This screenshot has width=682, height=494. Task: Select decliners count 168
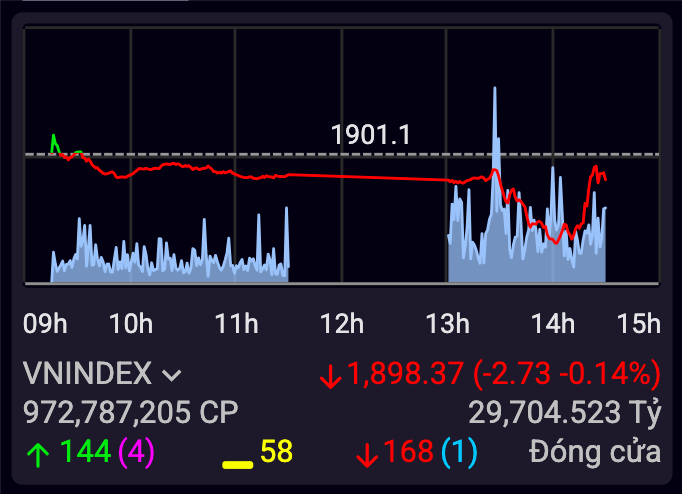[x=408, y=451]
